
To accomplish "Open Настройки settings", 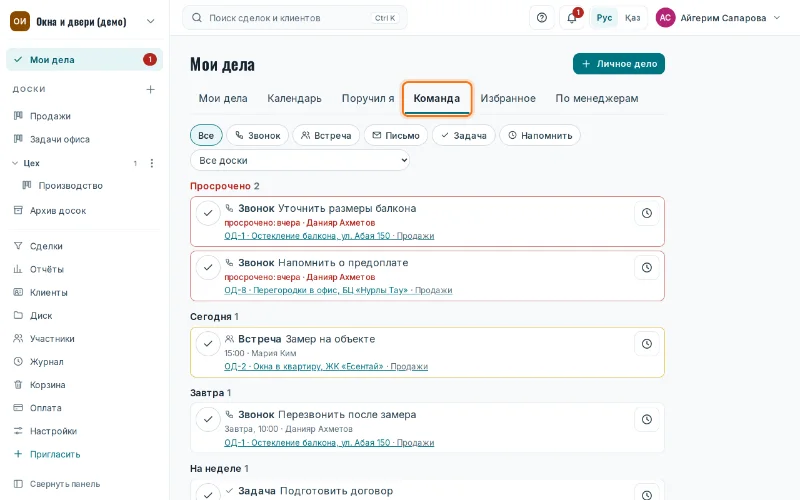I will tap(84, 431).
